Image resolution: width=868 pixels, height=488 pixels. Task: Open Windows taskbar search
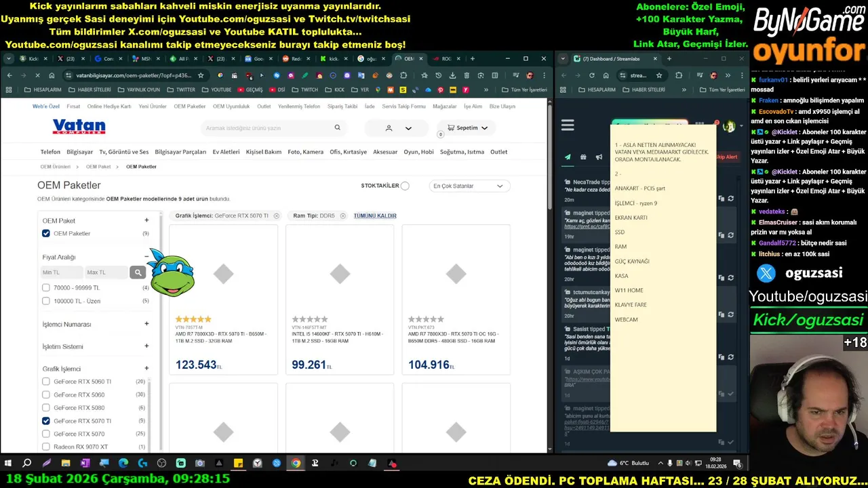[27, 464]
